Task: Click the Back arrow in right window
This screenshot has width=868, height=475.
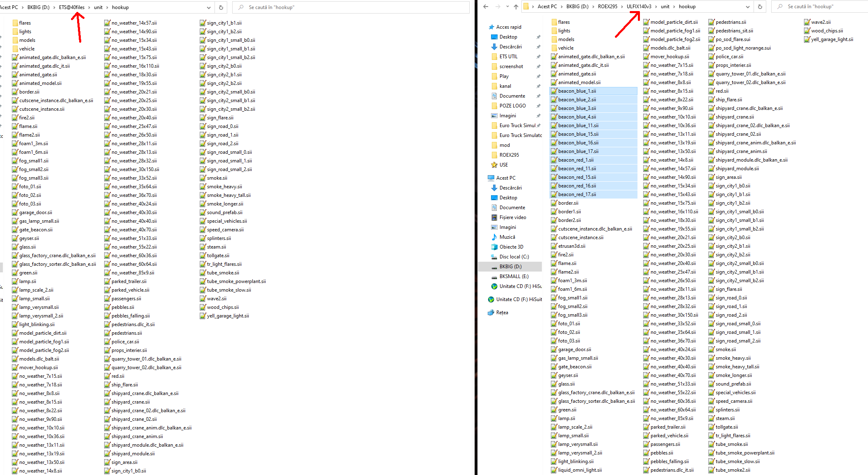Action: pyautogui.click(x=486, y=7)
